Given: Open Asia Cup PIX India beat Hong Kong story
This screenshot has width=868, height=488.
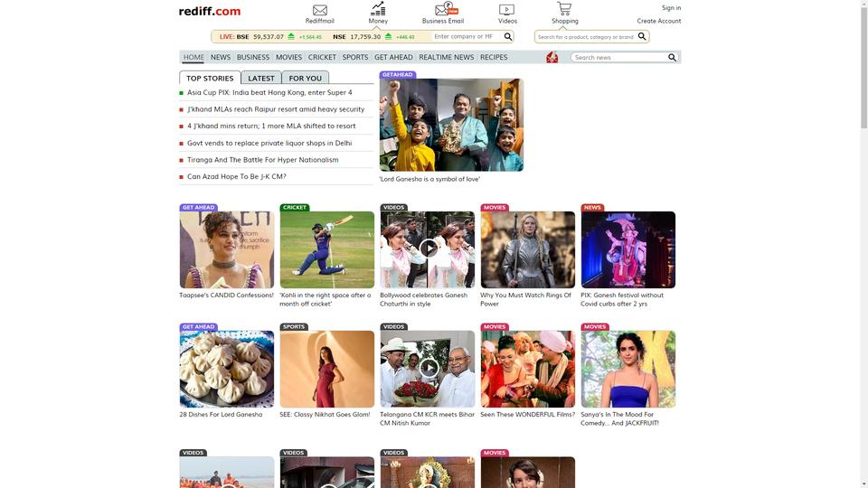Looking at the screenshot, I should pos(269,92).
